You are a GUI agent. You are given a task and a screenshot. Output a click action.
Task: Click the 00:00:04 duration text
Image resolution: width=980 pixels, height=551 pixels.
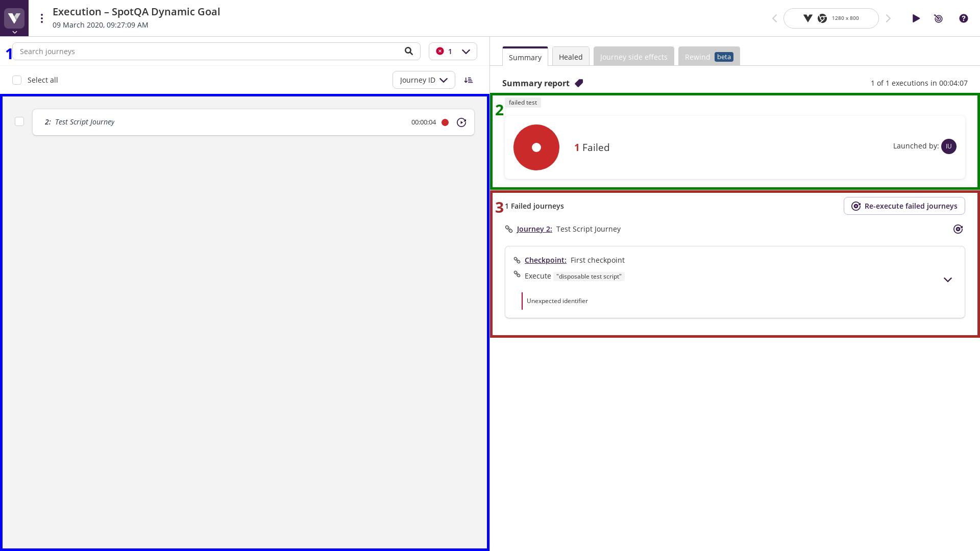424,122
